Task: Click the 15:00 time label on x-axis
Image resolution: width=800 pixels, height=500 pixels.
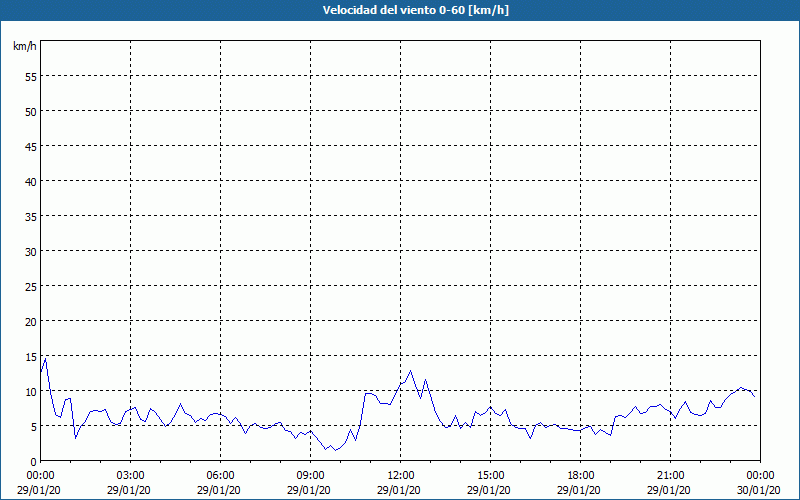Action: [x=490, y=476]
